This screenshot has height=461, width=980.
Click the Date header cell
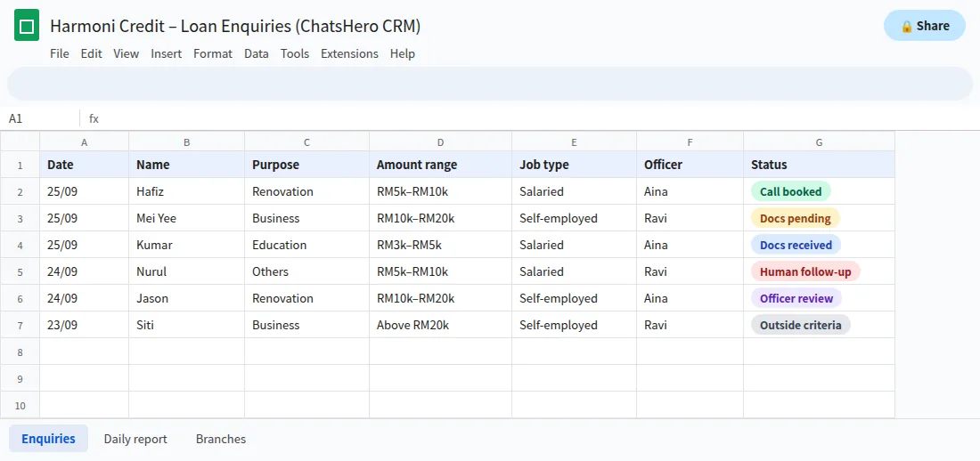(85, 165)
